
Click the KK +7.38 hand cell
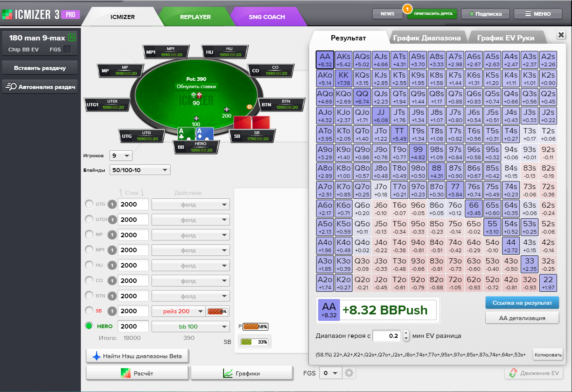(344, 79)
